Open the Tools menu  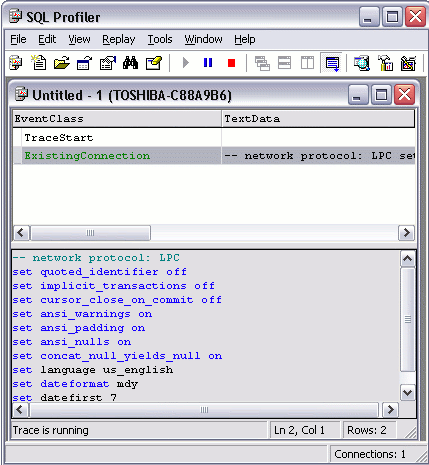[160, 39]
